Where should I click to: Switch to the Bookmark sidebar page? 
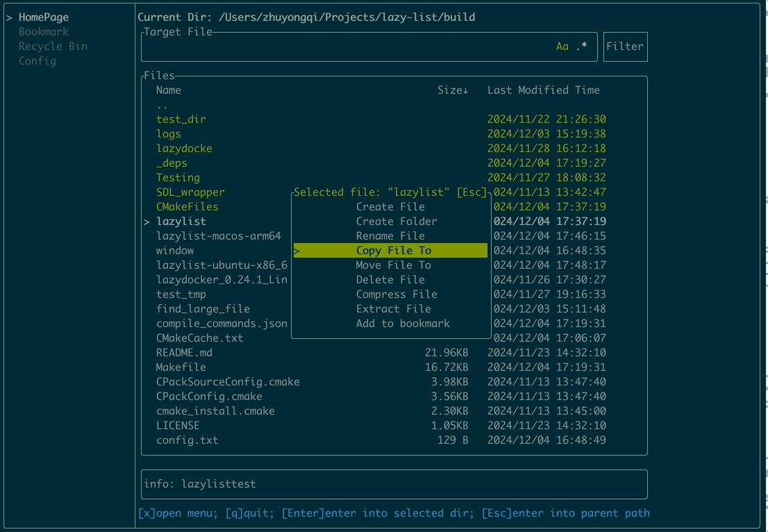click(x=43, y=31)
